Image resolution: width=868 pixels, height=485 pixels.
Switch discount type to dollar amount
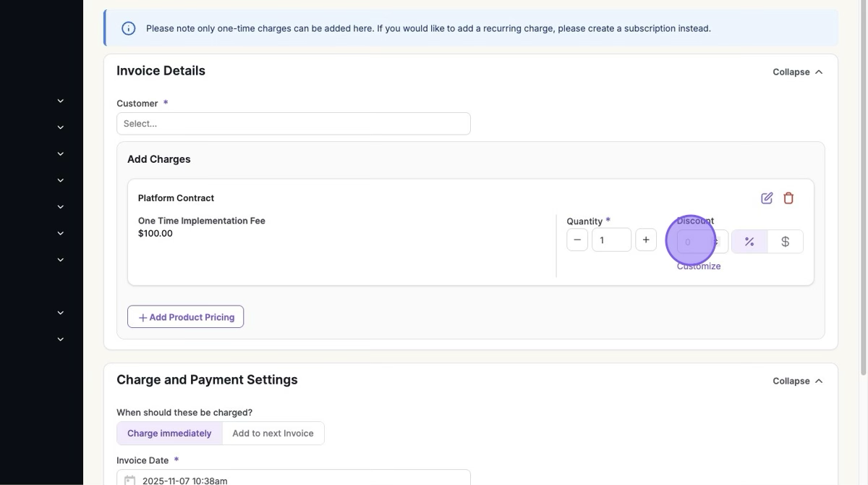[785, 242]
